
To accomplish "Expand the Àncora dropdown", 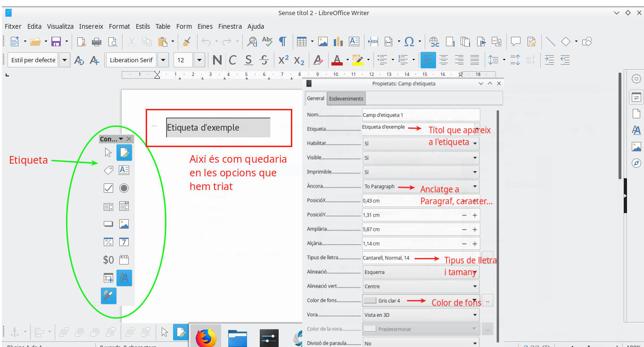I will 475,186.
